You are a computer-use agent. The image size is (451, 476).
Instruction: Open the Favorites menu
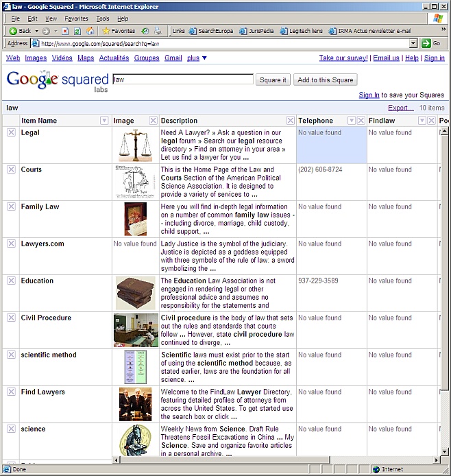76,19
